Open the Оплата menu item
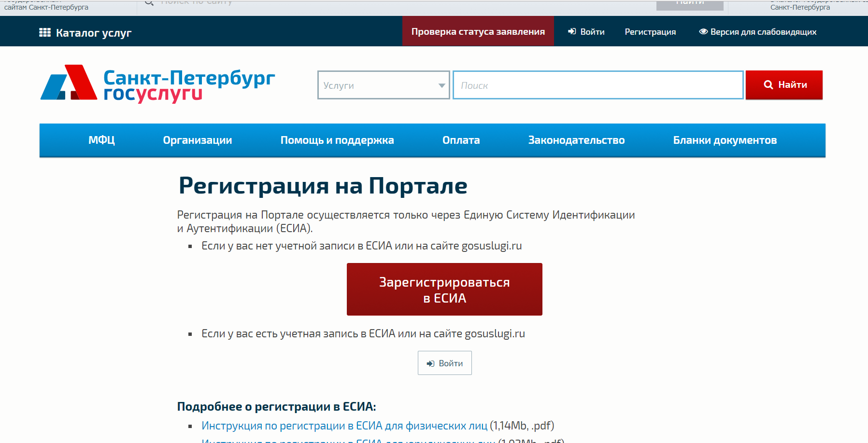 461,140
